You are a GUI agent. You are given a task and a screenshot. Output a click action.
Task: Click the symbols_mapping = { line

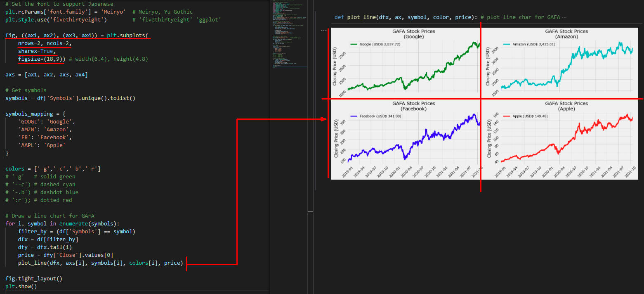35,114
